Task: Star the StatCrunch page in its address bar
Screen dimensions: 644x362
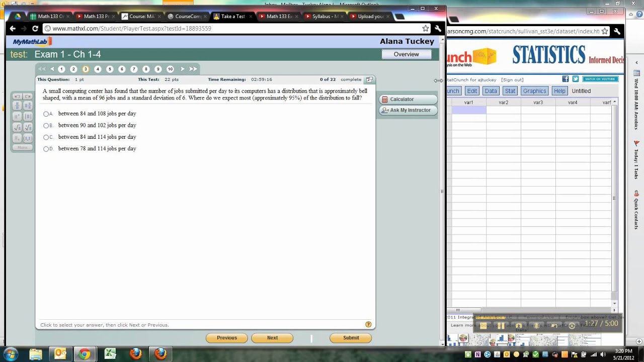Action: [x=605, y=31]
